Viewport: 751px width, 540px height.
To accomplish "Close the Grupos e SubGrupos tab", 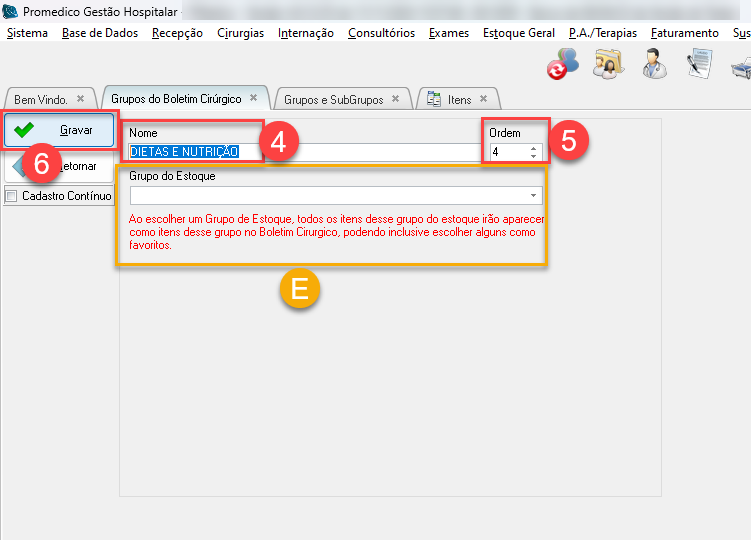I will [395, 99].
